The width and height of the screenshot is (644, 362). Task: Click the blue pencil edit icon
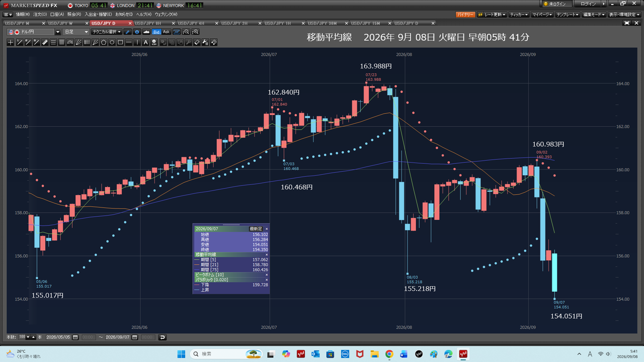pyautogui.click(x=128, y=32)
